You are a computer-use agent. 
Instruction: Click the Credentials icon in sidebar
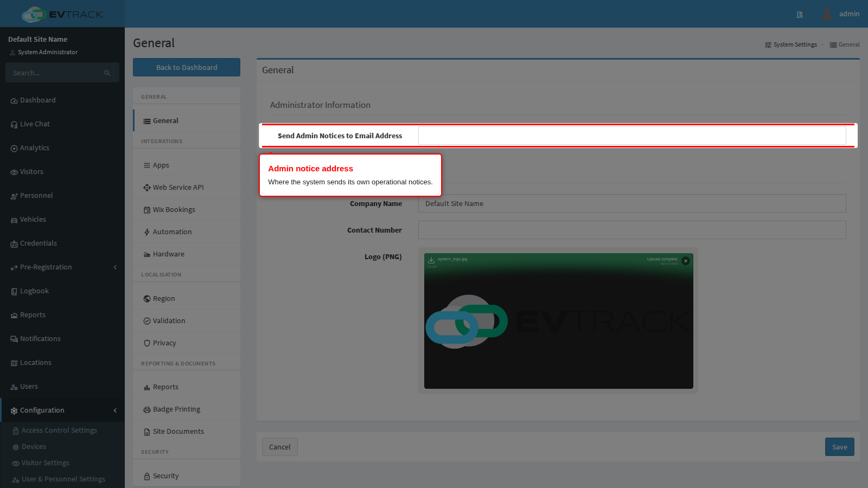click(14, 244)
